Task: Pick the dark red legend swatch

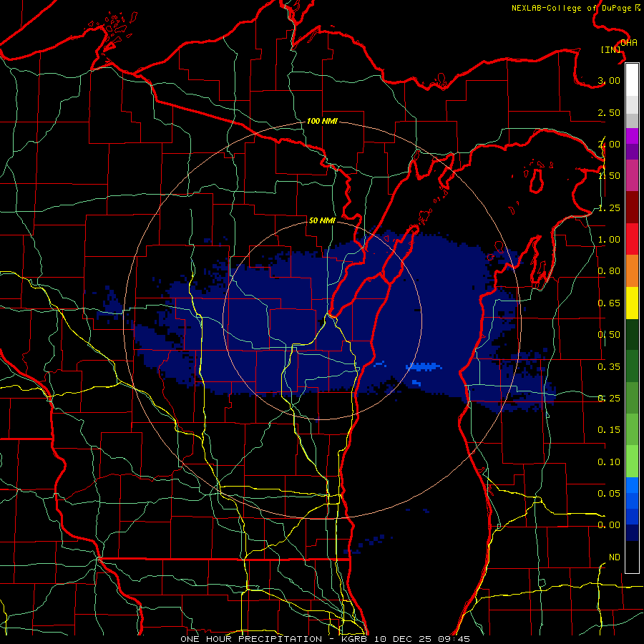Action: tap(632, 208)
